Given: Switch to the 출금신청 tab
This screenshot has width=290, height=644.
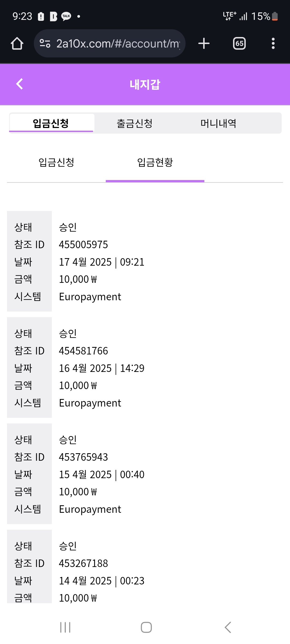Looking at the screenshot, I should point(135,123).
